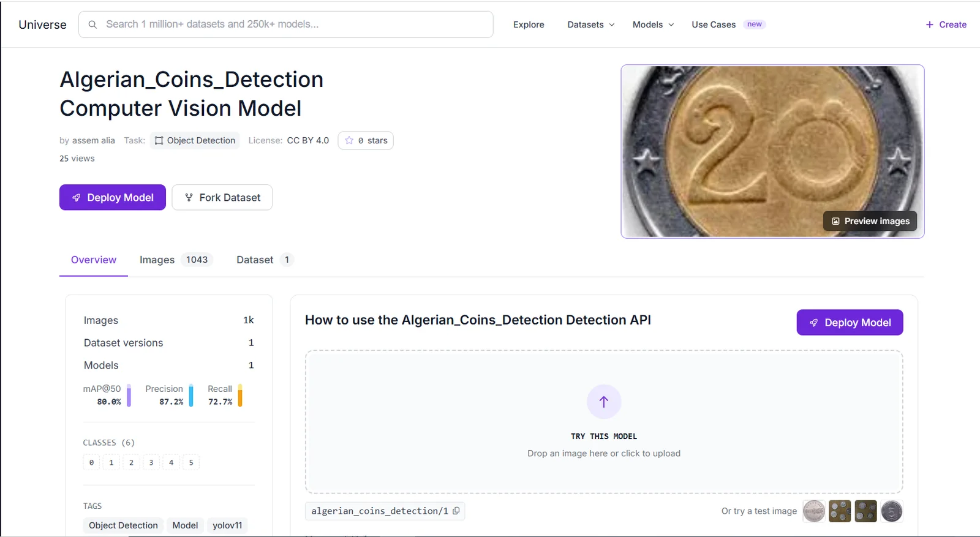Click the 20 coin preview image
Image resolution: width=980 pixels, height=537 pixels.
(772, 151)
